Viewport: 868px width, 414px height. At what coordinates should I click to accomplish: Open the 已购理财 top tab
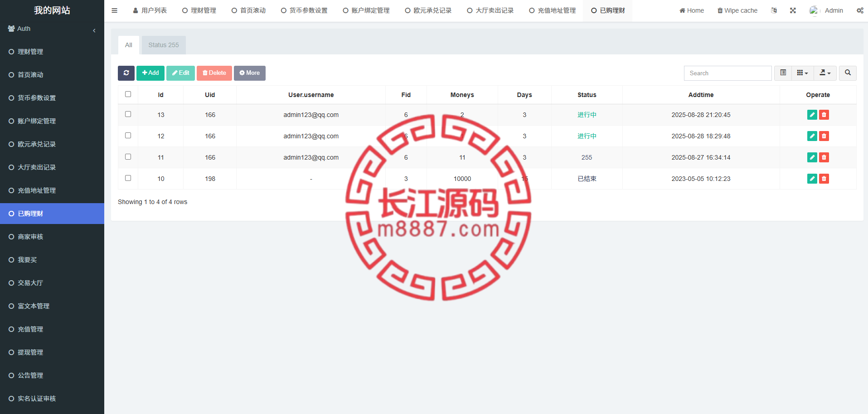(x=608, y=10)
